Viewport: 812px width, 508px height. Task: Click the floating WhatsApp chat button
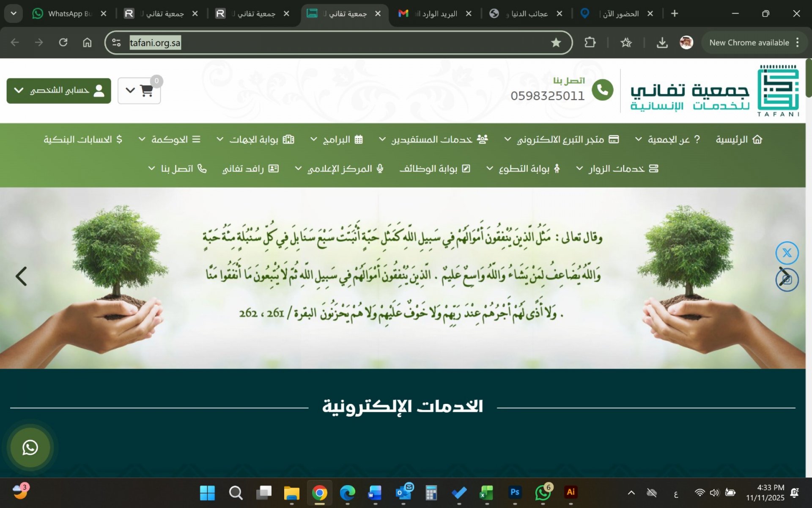pyautogui.click(x=30, y=447)
